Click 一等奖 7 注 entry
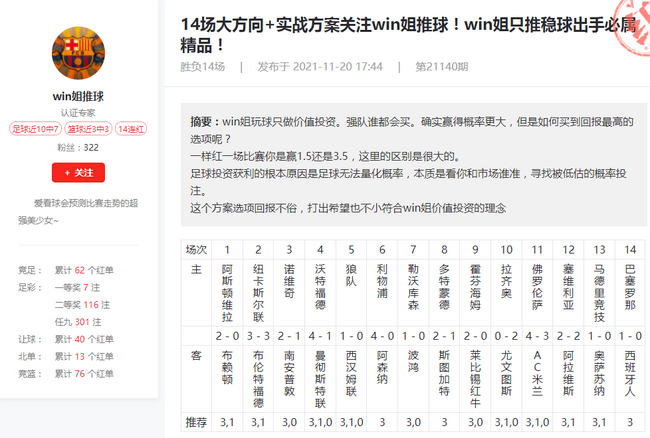This screenshot has width=650, height=438. [x=77, y=288]
